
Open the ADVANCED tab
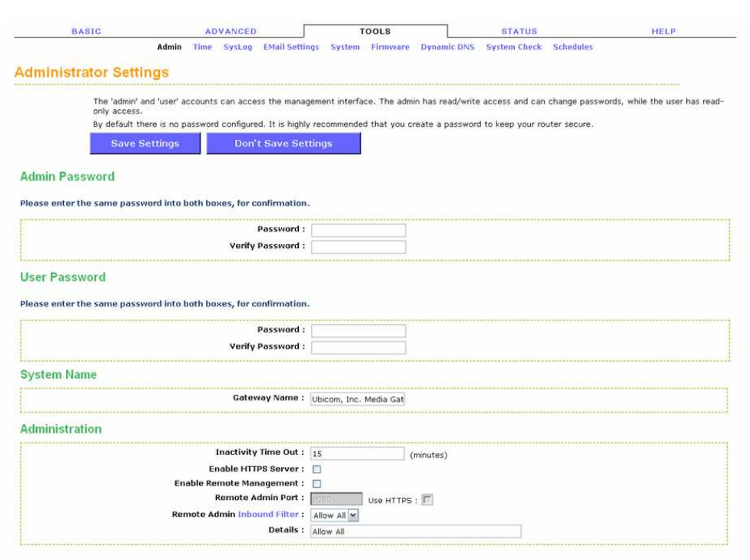click(x=231, y=31)
